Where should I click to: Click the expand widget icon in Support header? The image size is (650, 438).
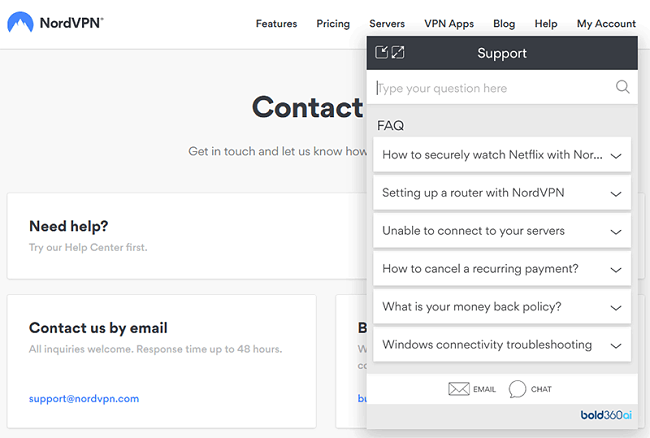[x=398, y=53]
